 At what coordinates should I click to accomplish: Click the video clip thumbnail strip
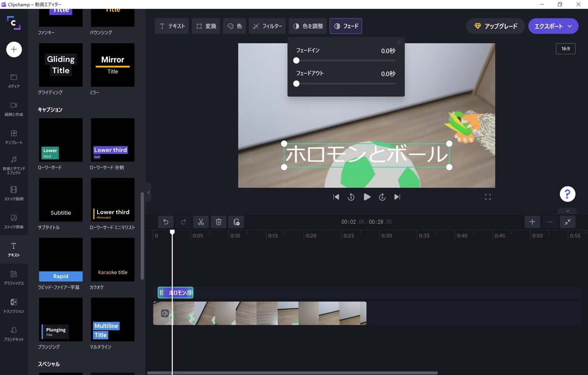(260, 313)
